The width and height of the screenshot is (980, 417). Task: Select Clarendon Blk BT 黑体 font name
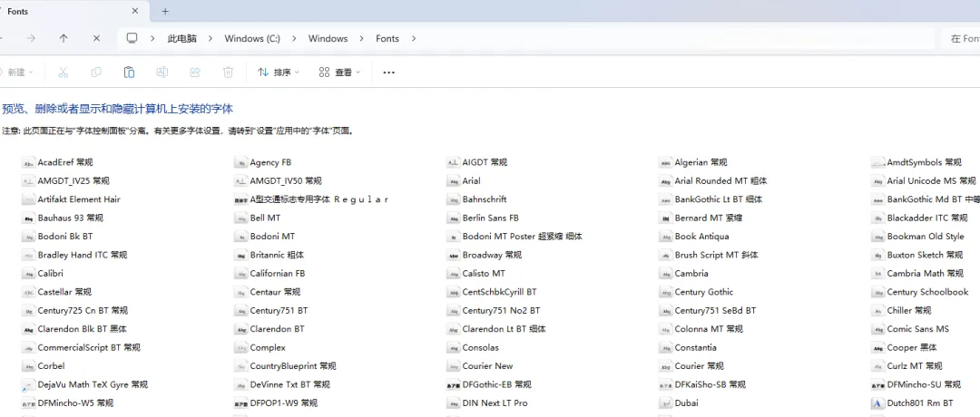pos(82,329)
